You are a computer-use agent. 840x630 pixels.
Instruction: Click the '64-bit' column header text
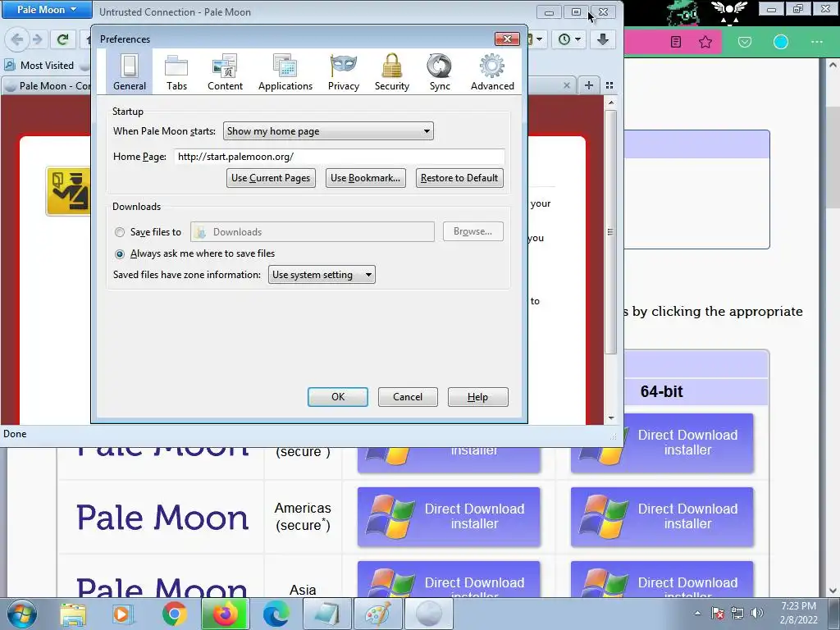(662, 391)
